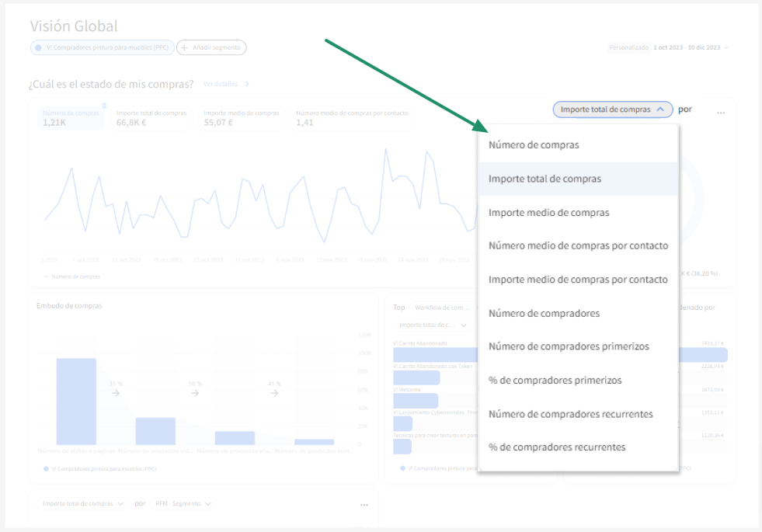Open the three-dot menu of the purchases chart
Viewport: 762px width, 532px height.
coord(721,113)
